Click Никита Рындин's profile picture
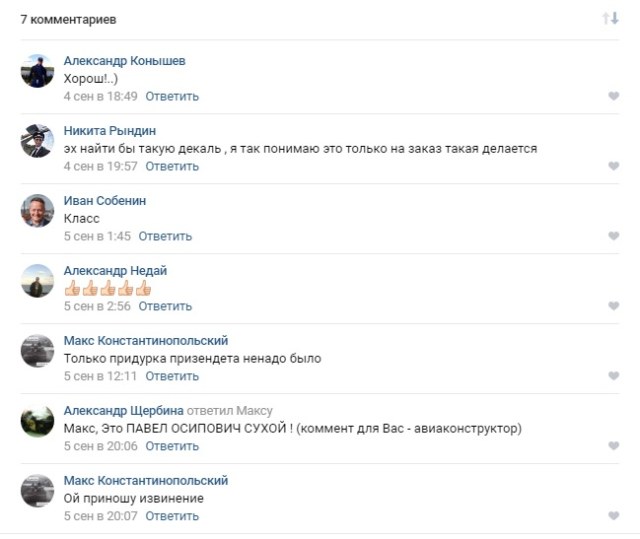The width and height of the screenshot is (640, 539). (x=37, y=141)
